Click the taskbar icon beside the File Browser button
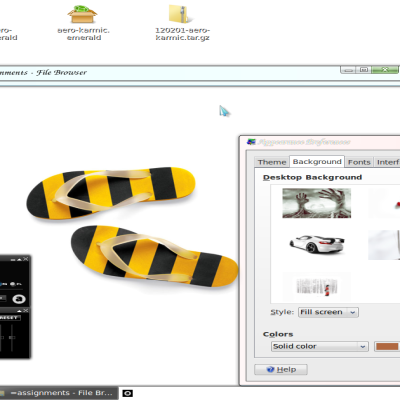400x400 pixels. coord(127,393)
